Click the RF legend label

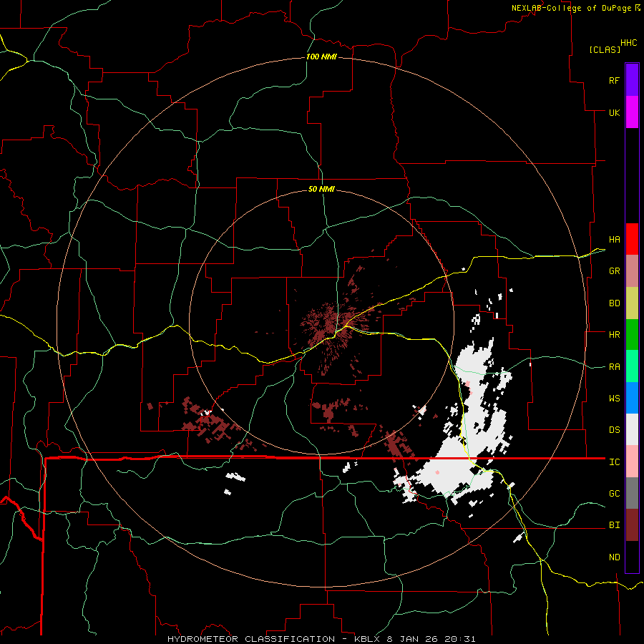pyautogui.click(x=614, y=80)
